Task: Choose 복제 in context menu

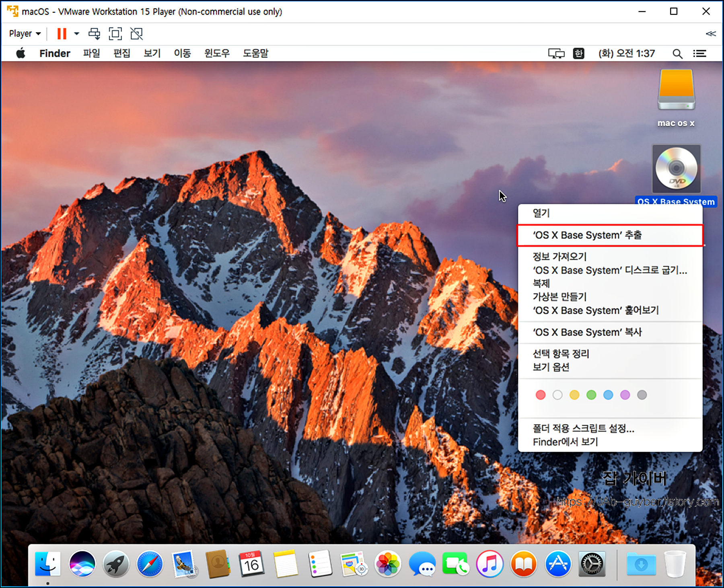Action: point(610,284)
